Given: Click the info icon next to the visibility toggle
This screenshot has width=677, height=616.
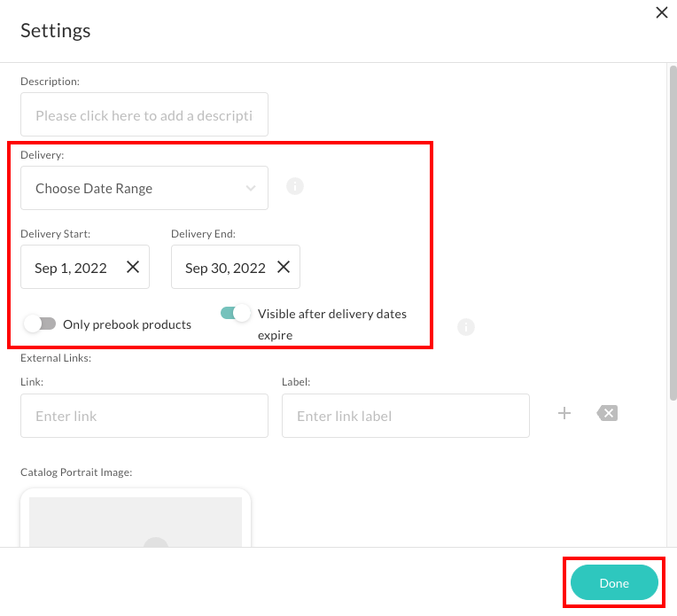Looking at the screenshot, I should pyautogui.click(x=466, y=327).
